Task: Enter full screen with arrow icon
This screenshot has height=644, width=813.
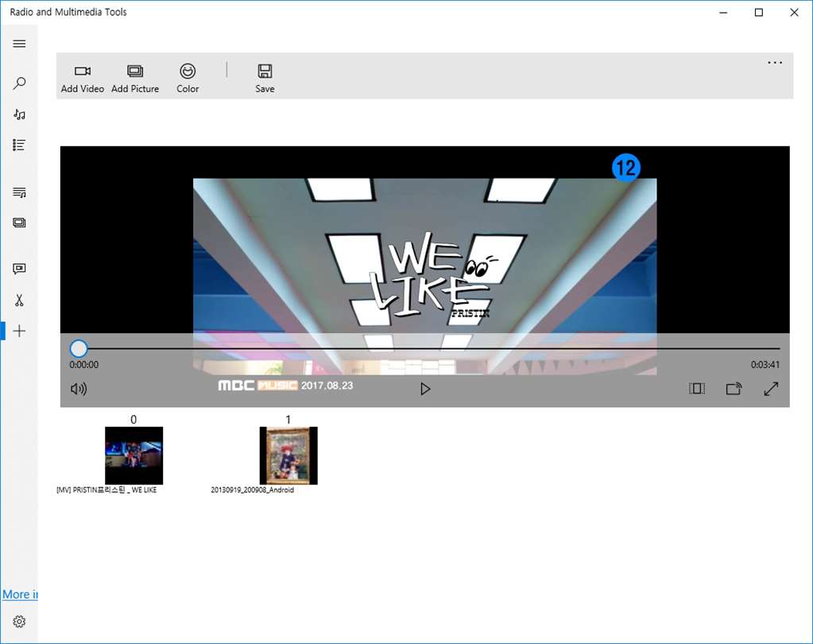Action: pos(771,388)
